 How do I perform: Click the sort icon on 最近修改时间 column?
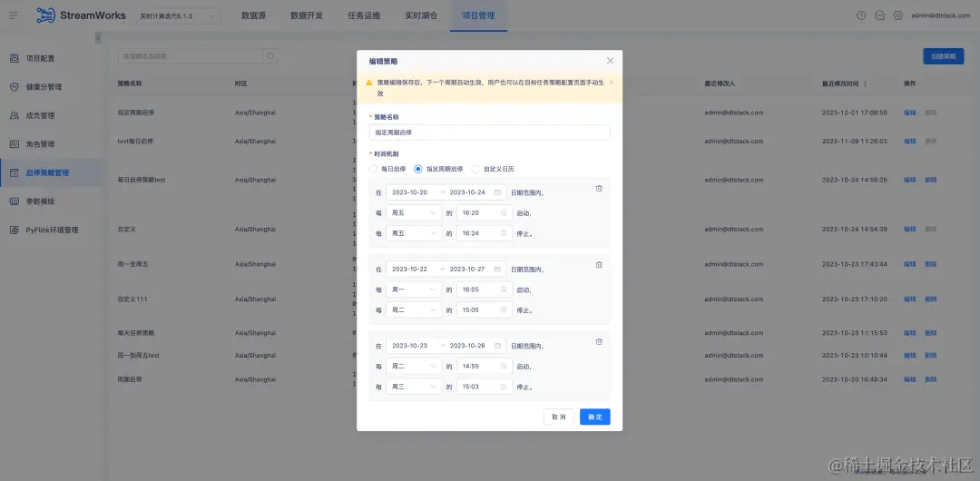pyautogui.click(x=865, y=83)
